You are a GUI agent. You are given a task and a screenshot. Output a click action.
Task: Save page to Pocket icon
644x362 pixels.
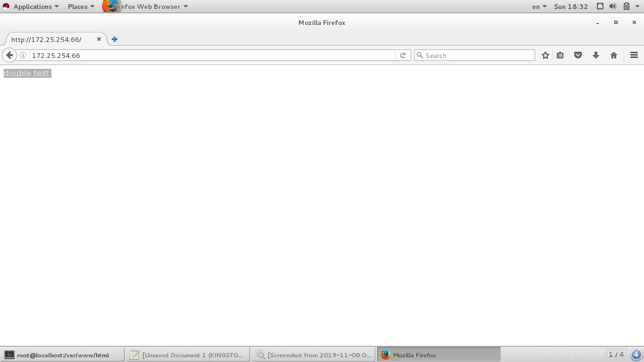pos(578,55)
